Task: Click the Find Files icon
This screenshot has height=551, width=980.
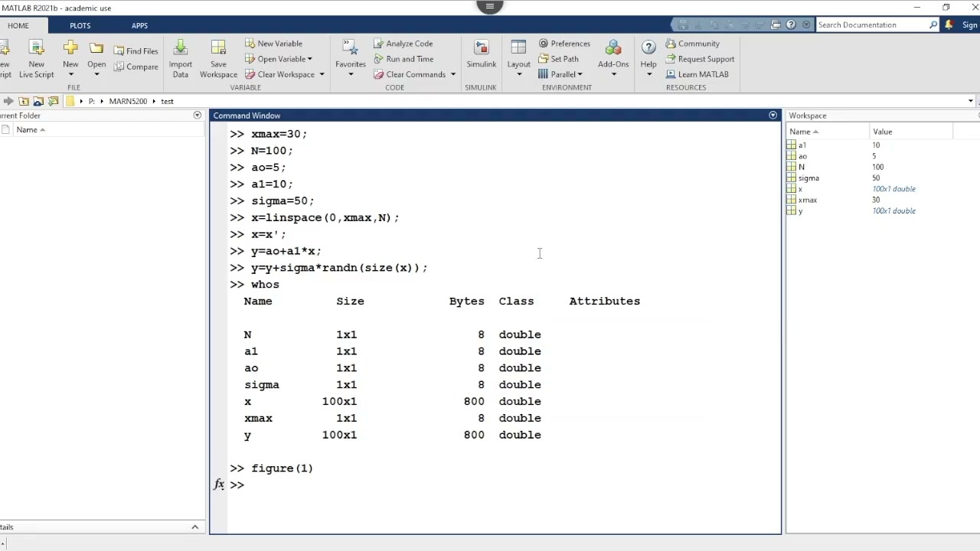Action: (119, 51)
